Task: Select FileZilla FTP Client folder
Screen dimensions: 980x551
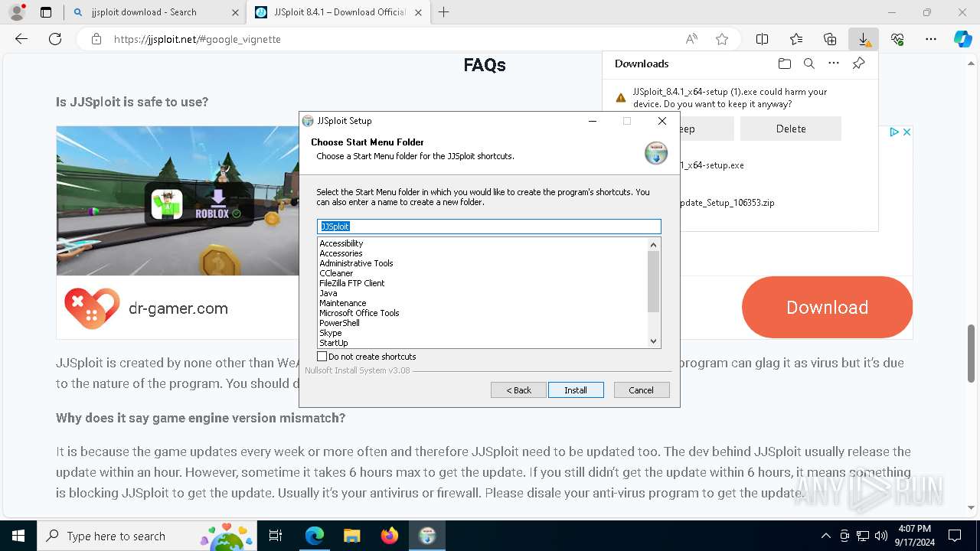Action: point(352,283)
